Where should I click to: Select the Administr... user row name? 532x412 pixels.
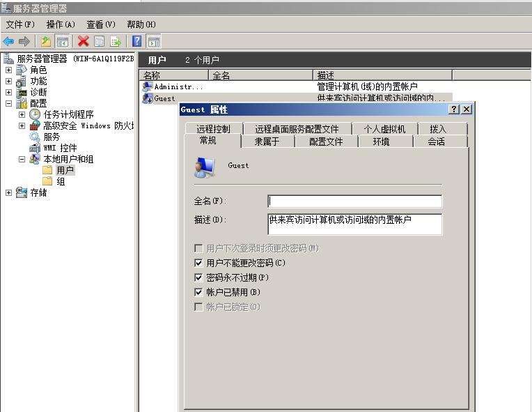[x=178, y=86]
